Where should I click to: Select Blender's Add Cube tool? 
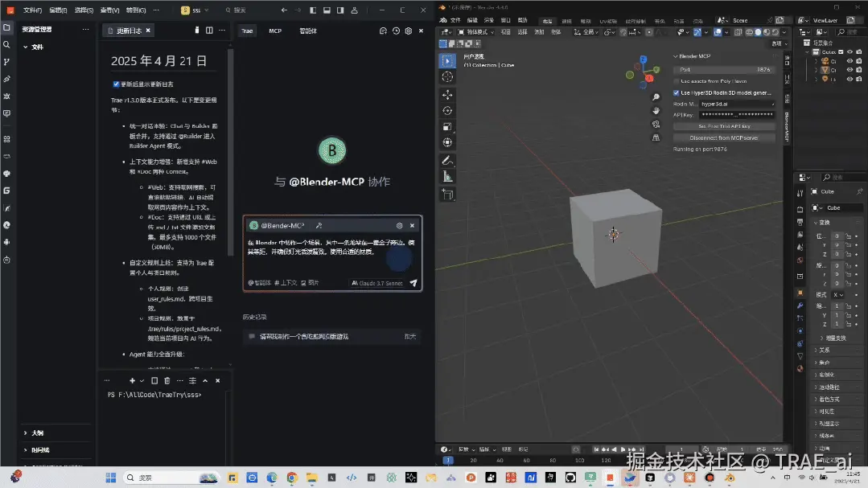click(447, 195)
